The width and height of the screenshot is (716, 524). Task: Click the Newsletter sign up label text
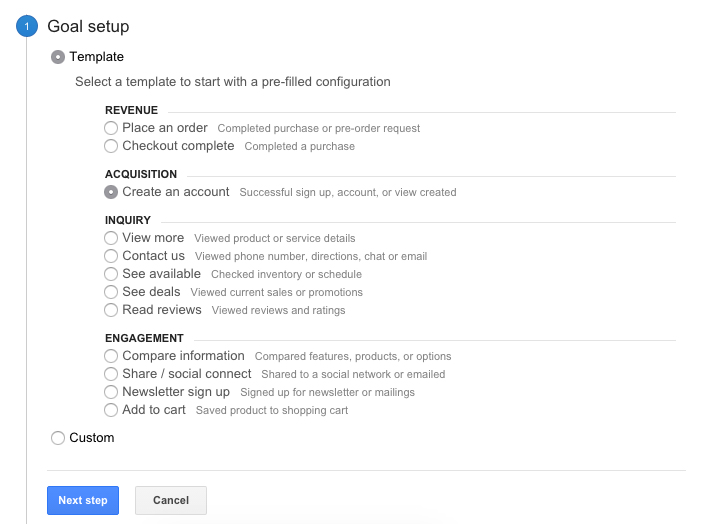pyautogui.click(x=176, y=392)
